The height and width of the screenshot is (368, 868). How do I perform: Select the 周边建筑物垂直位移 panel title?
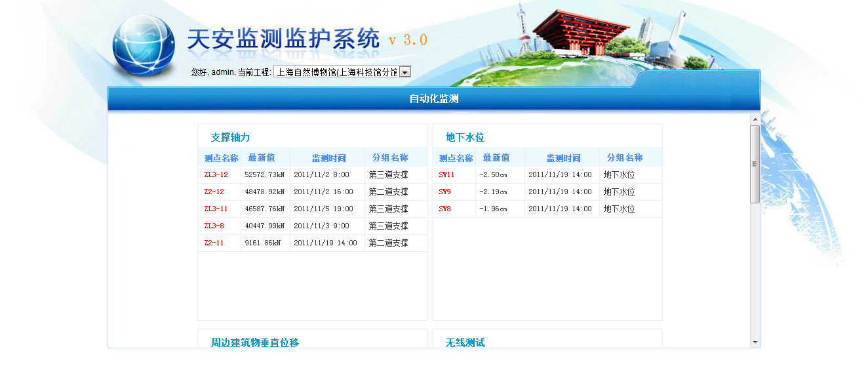click(x=255, y=342)
